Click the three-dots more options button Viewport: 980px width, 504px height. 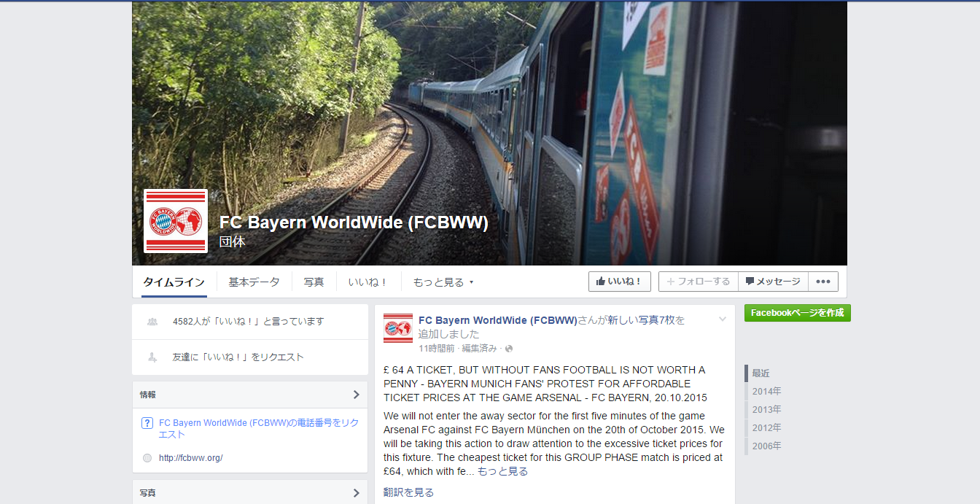823,282
